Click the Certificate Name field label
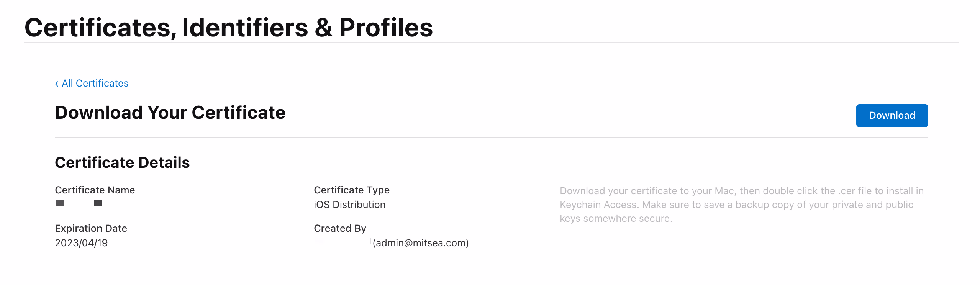 [95, 190]
